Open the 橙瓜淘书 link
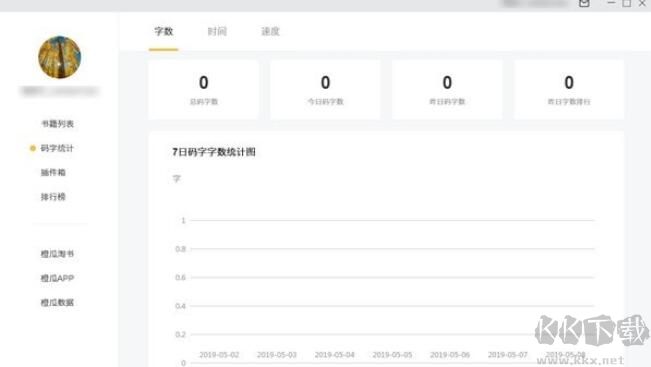This screenshot has height=367, width=651. coord(57,254)
